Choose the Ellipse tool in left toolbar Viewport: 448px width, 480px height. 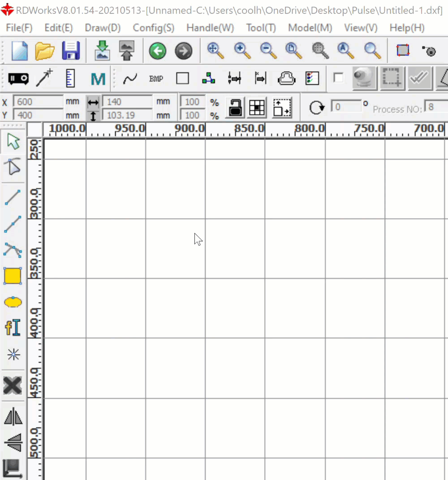click(x=13, y=302)
